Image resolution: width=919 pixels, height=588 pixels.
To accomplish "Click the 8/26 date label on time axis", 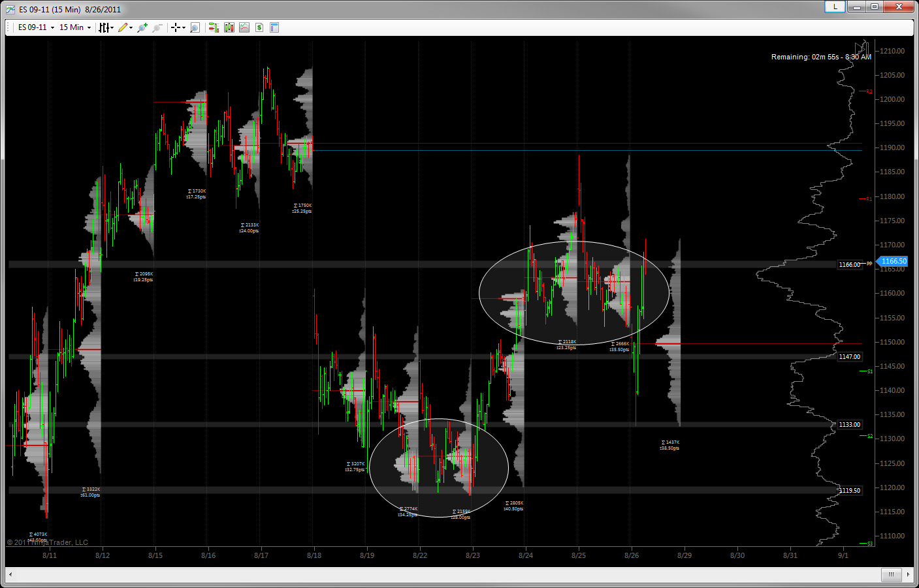I will 632,555.
